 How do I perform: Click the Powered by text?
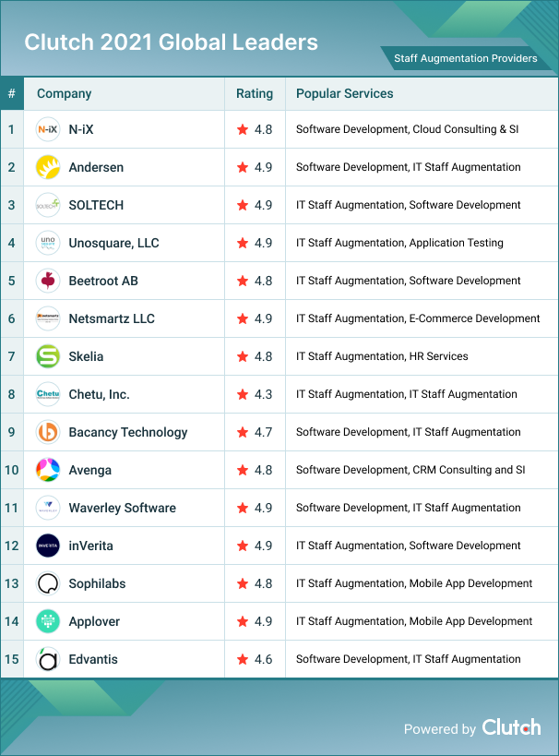(439, 729)
